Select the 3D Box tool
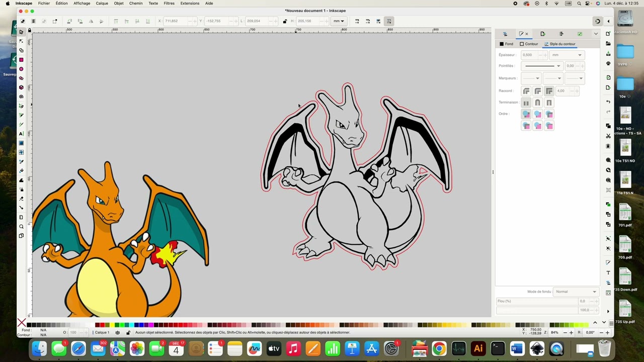This screenshot has height=362, width=644. click(21, 87)
